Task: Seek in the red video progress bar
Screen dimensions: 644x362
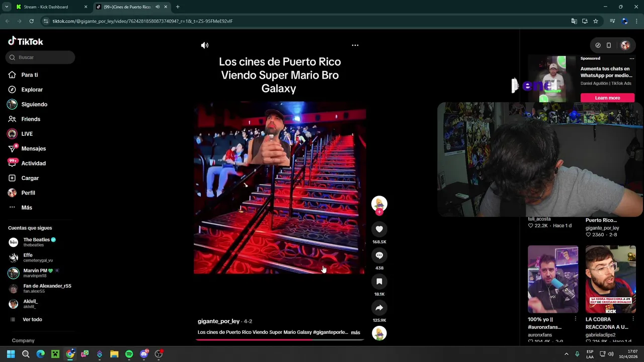Action: [x=280, y=340]
